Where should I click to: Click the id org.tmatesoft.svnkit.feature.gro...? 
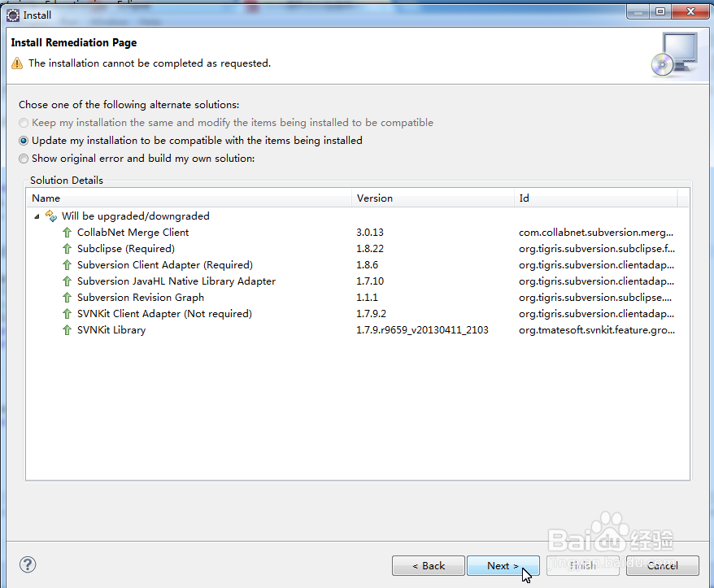[x=597, y=329]
